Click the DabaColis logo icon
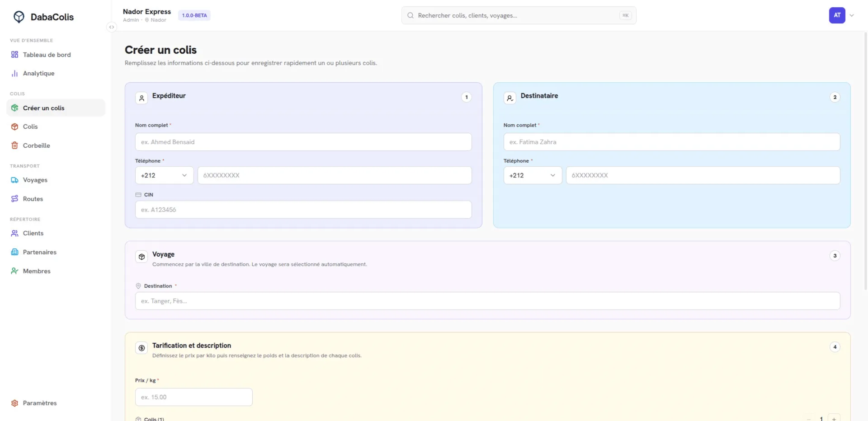This screenshot has height=421, width=868. coord(19,17)
